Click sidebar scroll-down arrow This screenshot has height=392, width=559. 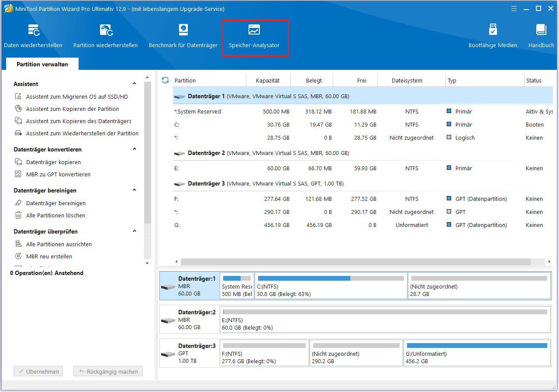click(147, 263)
